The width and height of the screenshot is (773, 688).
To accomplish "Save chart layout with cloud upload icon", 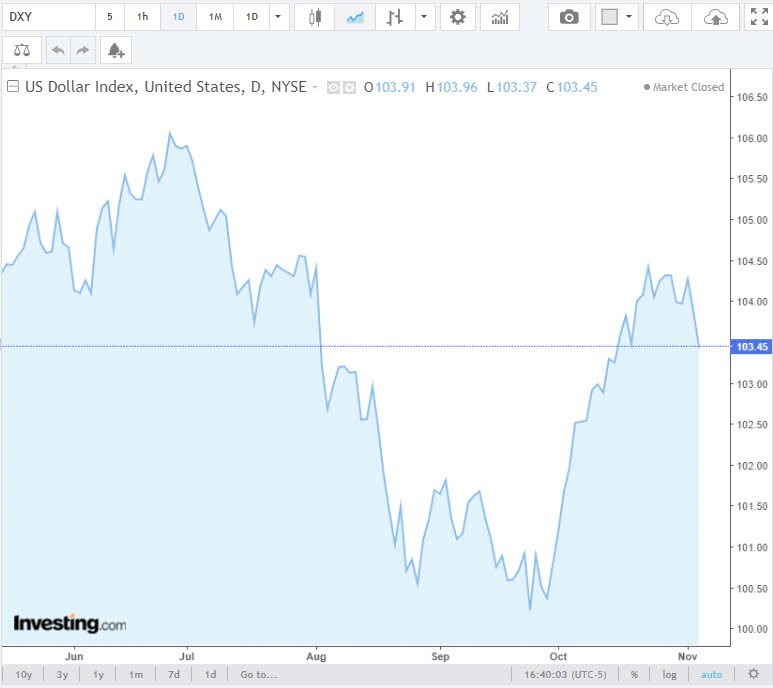I will pyautogui.click(x=715, y=17).
